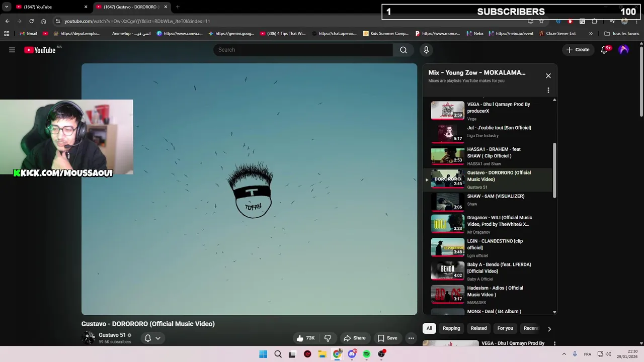644x362 pixels.
Task: Open Mix playlist three-dot options
Action: (548, 90)
